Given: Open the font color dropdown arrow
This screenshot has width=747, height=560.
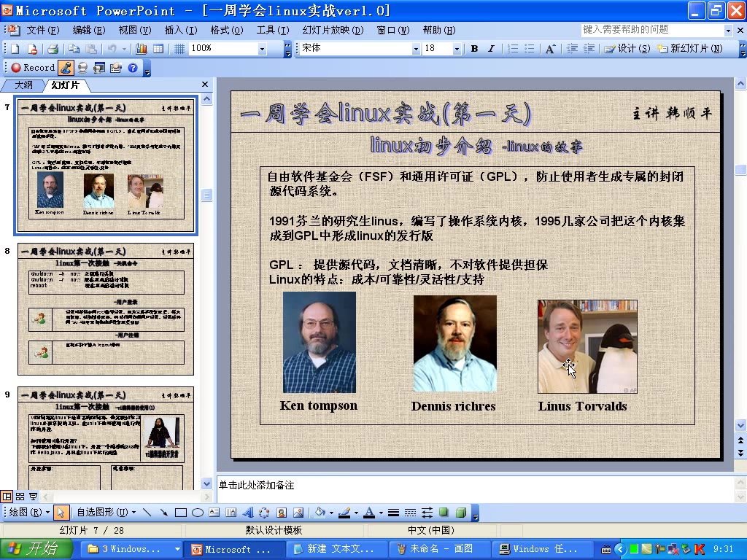Looking at the screenshot, I should click(381, 513).
